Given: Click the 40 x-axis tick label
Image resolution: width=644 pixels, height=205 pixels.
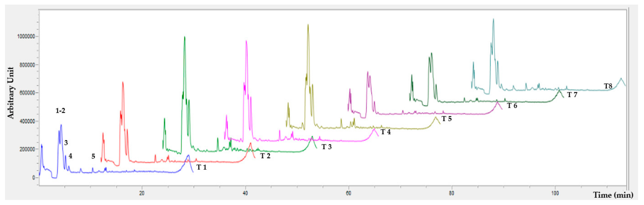Looking at the screenshot, I should pyautogui.click(x=245, y=193).
